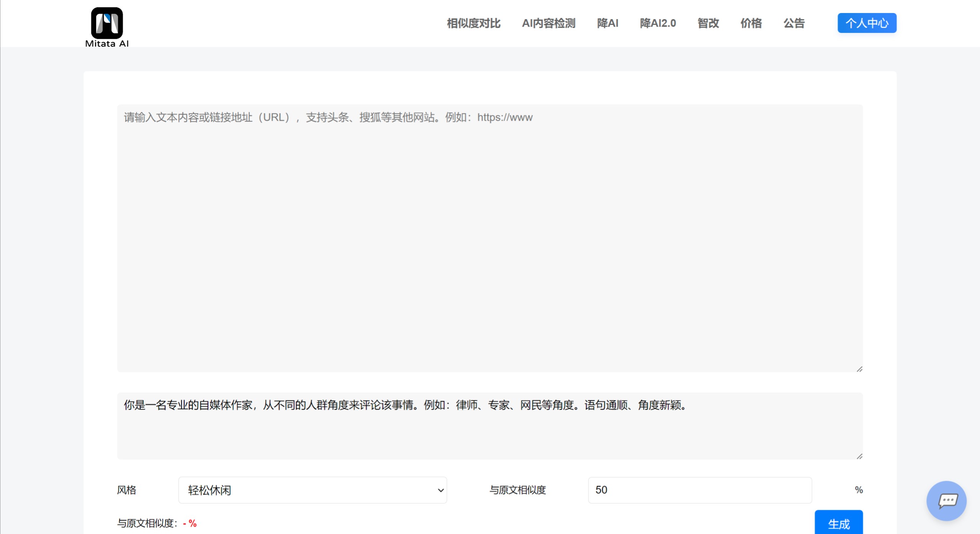Screen dimensions: 980x534
Task: View the 价格 pricing page
Action: pyautogui.click(x=751, y=23)
